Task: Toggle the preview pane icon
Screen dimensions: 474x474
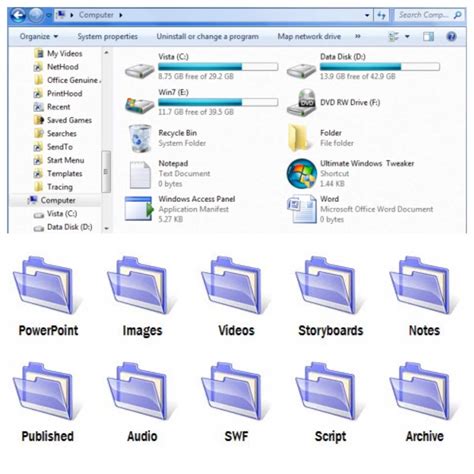Action: (x=428, y=36)
